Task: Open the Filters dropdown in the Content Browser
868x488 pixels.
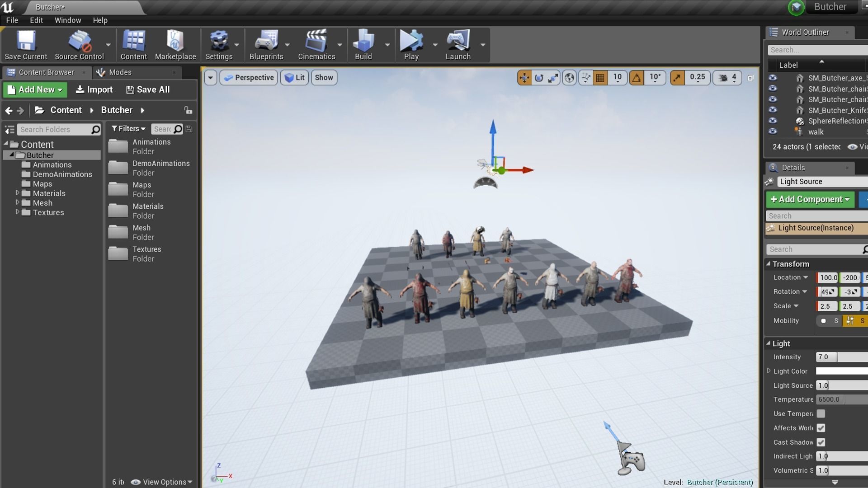Action: coord(128,129)
